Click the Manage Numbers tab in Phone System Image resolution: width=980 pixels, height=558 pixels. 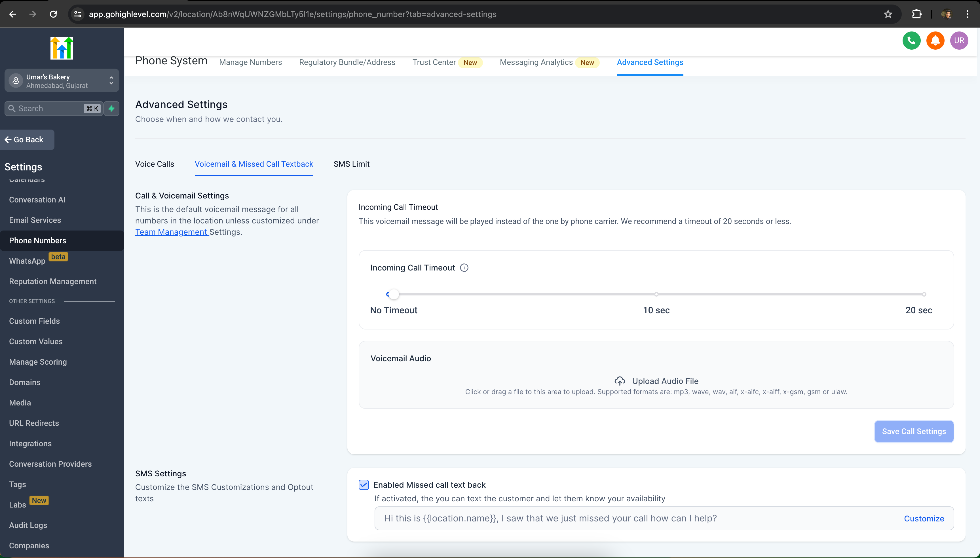click(250, 62)
